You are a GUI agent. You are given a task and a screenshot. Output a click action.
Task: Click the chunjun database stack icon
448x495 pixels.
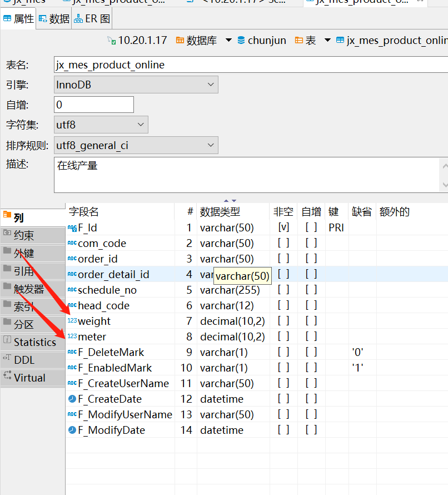click(240, 40)
